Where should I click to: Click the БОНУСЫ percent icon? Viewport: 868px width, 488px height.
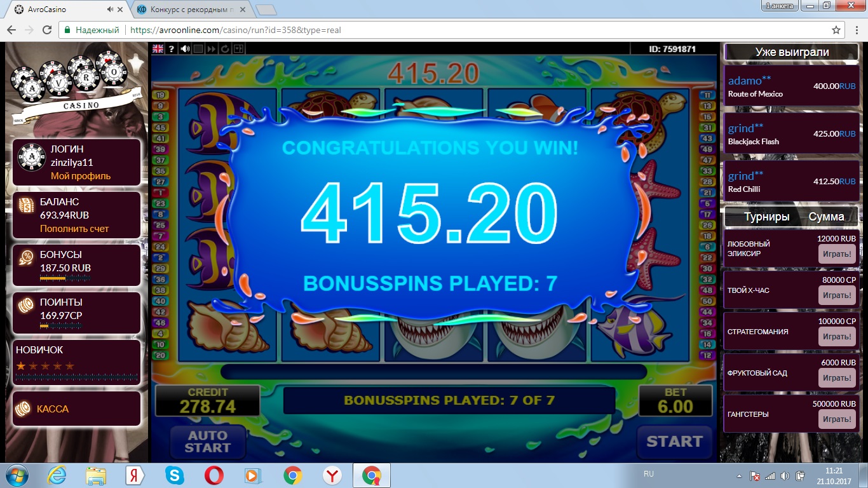27,258
